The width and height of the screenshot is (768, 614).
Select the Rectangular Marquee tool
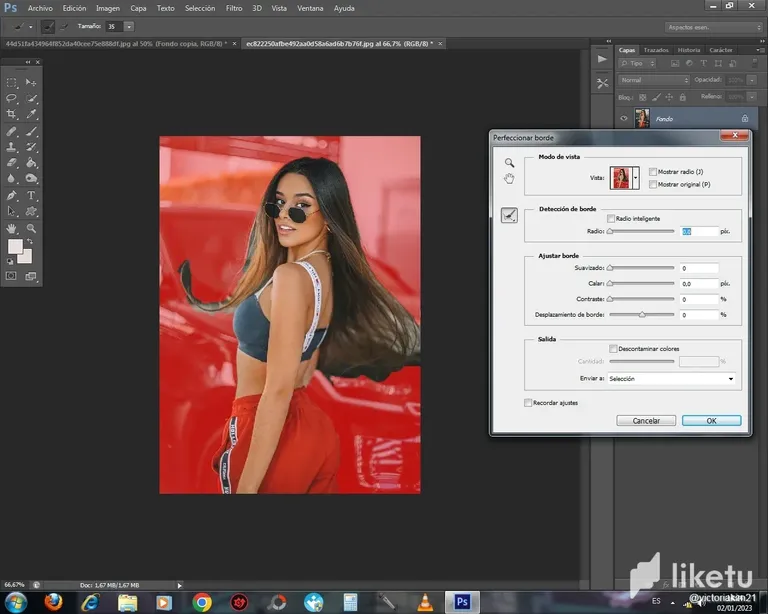click(x=11, y=82)
